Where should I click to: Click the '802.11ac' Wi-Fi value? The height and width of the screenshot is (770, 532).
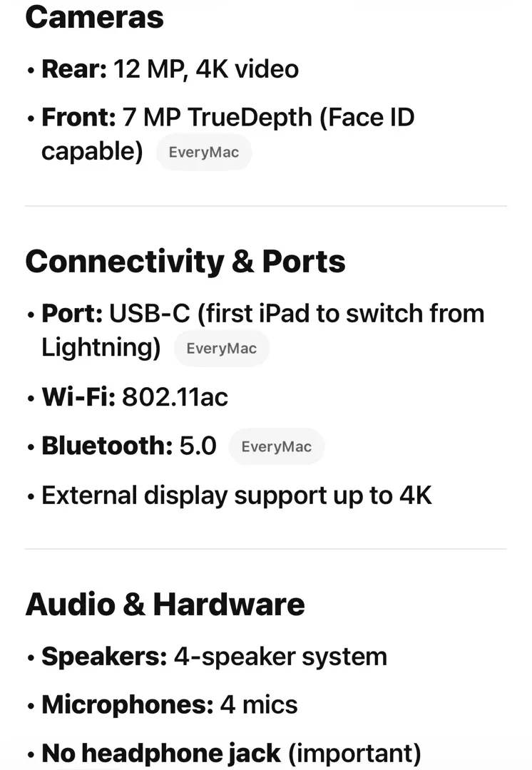[x=175, y=397]
